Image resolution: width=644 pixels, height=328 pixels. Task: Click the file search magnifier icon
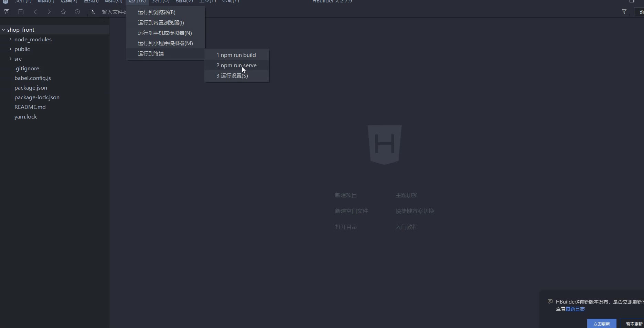coord(92,12)
